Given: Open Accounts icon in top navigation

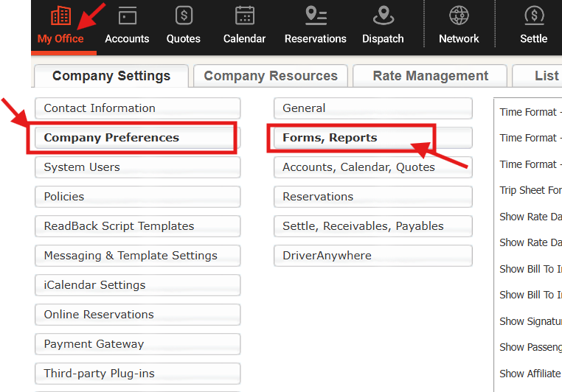Looking at the screenshot, I should [x=128, y=15].
